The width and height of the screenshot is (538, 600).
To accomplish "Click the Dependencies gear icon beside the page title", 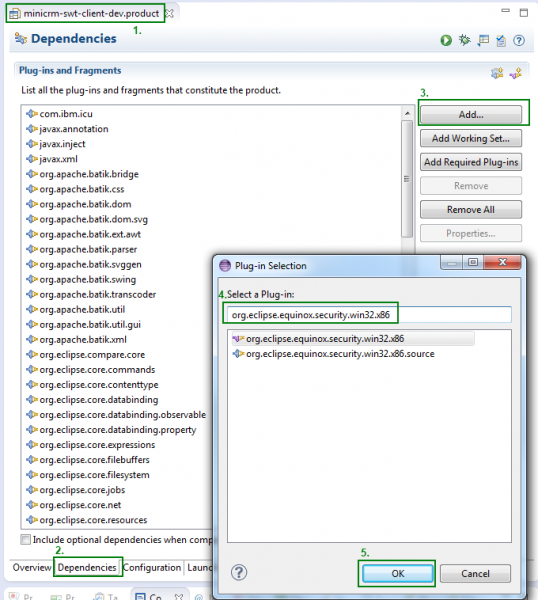I will pos(21,39).
